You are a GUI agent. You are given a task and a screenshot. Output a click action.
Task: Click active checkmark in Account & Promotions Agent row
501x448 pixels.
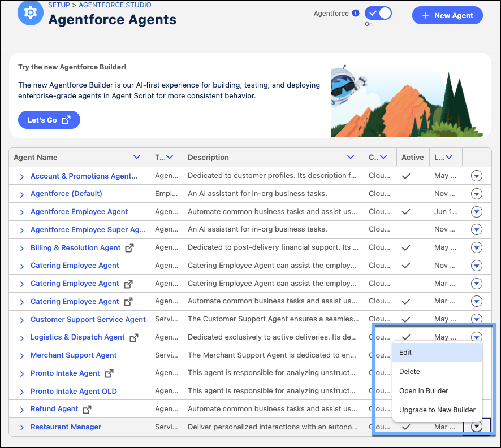coord(406,176)
